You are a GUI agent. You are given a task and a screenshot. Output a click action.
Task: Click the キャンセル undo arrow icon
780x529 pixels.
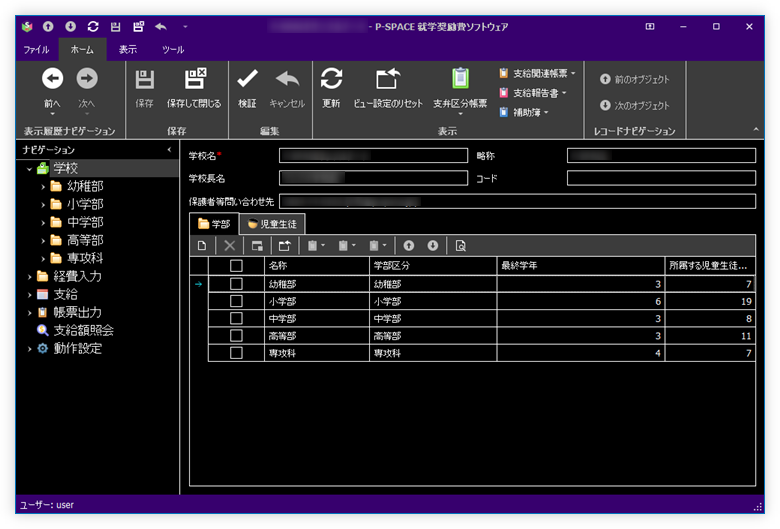pyautogui.click(x=288, y=79)
